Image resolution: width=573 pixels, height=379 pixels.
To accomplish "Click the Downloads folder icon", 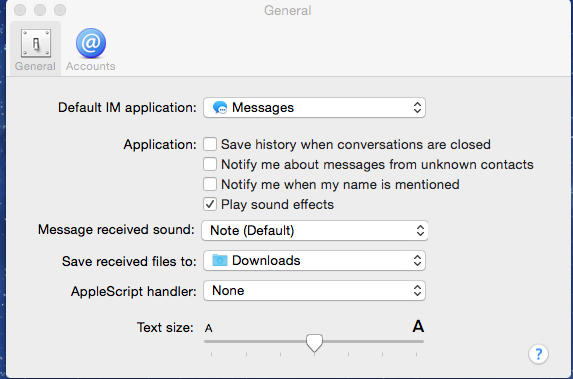I will (x=220, y=260).
